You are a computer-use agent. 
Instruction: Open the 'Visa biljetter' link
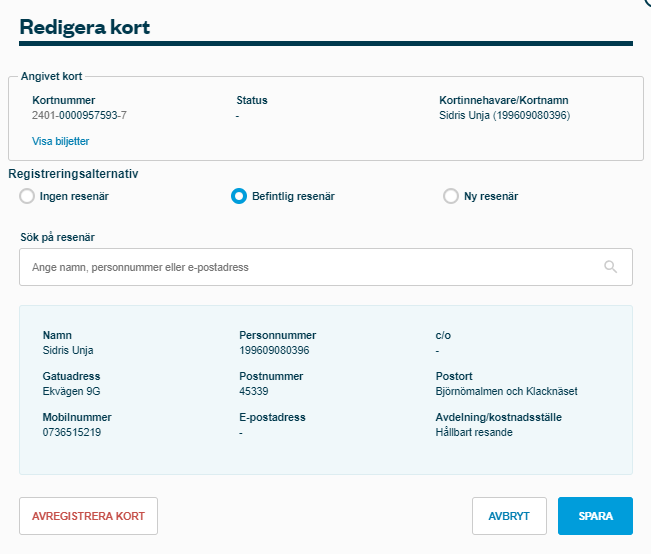(61, 141)
